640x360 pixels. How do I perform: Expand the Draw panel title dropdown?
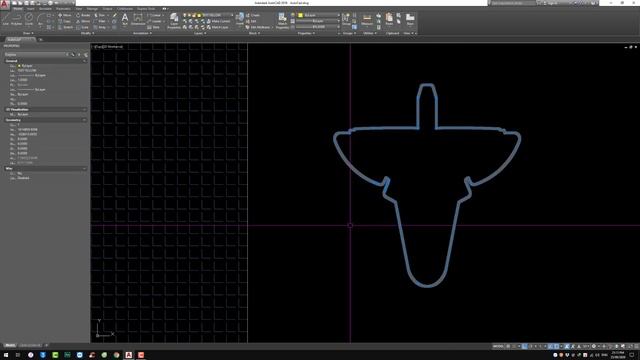(28, 33)
